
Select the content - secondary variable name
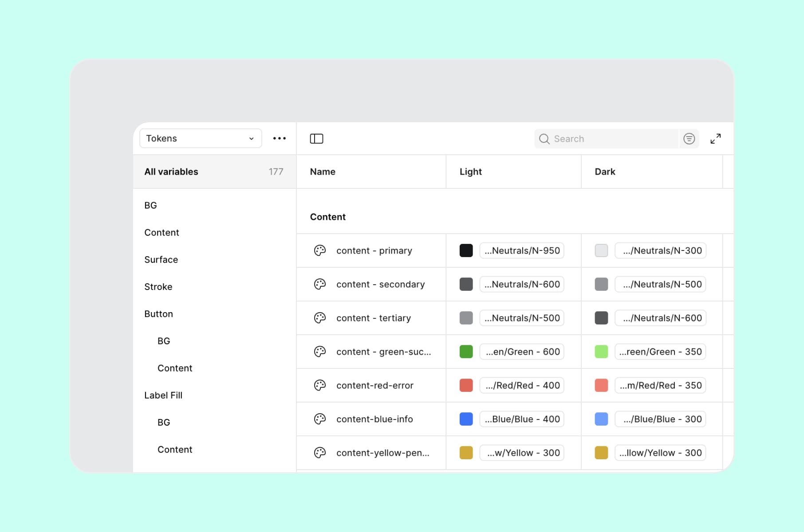380,284
